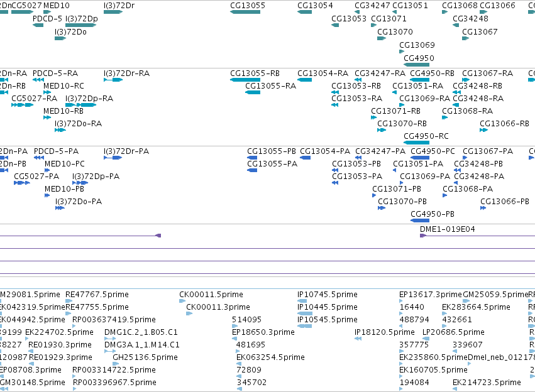Click the CG13071 gene label

tap(389, 19)
